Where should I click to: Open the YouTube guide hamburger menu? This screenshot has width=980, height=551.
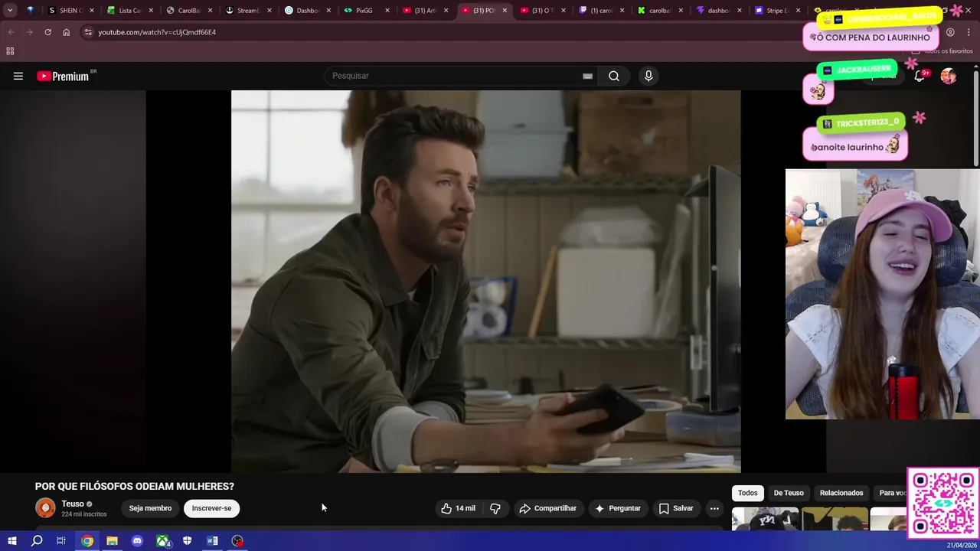point(18,76)
